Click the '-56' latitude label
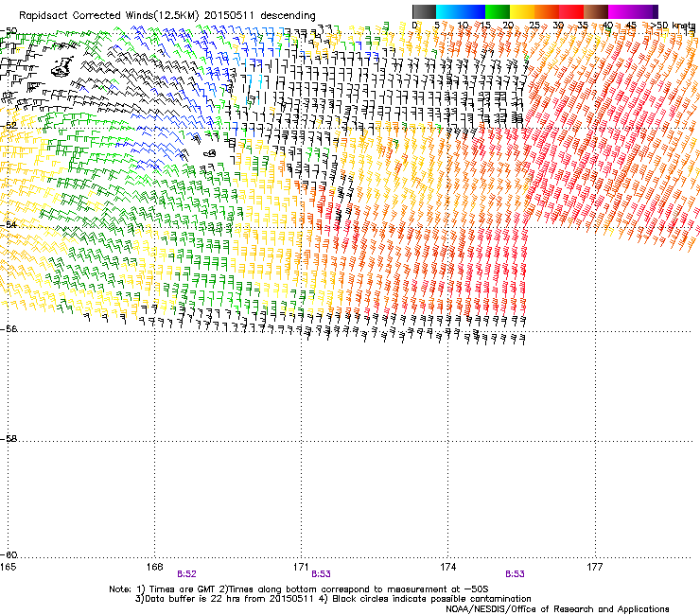Screen dimensions: 700x615 (9, 329)
